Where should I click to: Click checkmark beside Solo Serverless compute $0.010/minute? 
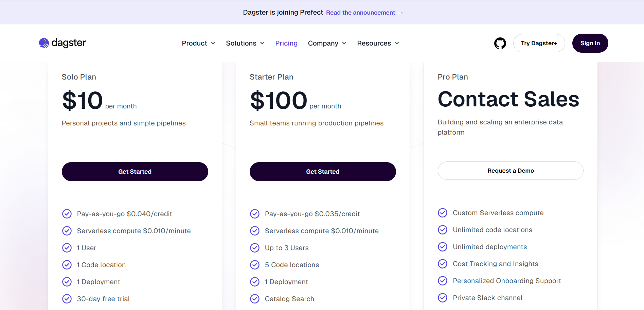(x=67, y=231)
